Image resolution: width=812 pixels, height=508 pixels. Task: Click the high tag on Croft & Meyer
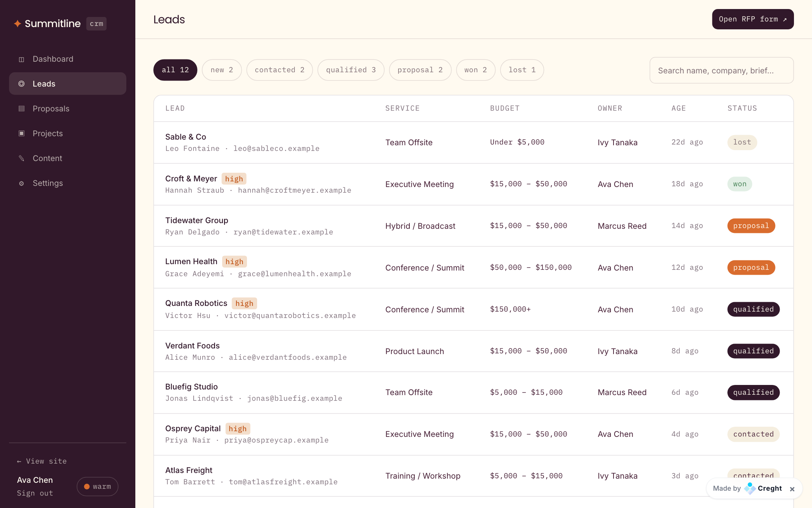(x=234, y=179)
